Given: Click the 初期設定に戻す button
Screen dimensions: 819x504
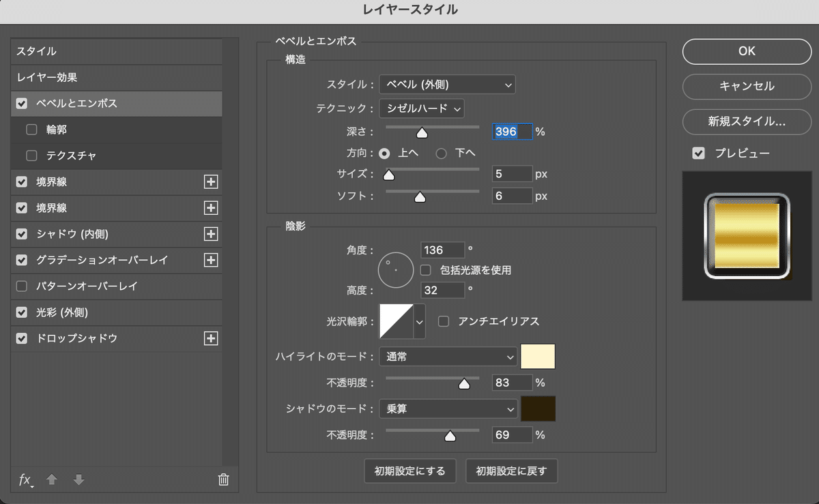Looking at the screenshot, I should point(511,471).
